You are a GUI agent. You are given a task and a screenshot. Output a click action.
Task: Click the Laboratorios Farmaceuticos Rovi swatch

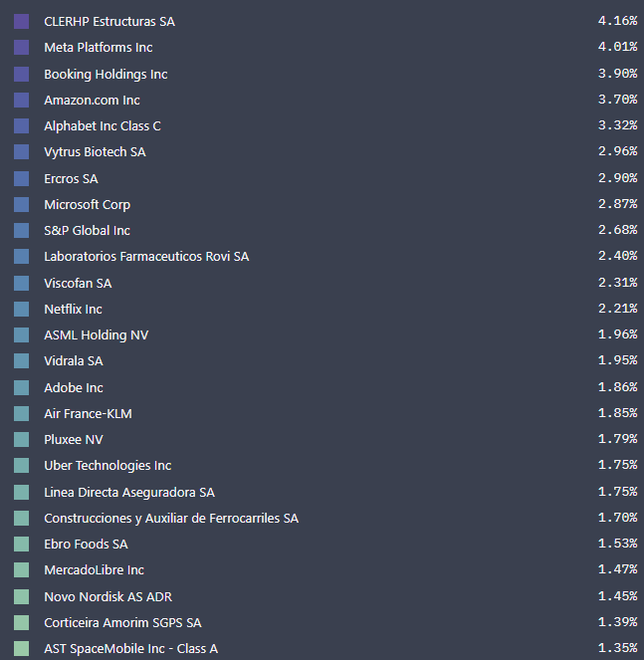[22, 257]
